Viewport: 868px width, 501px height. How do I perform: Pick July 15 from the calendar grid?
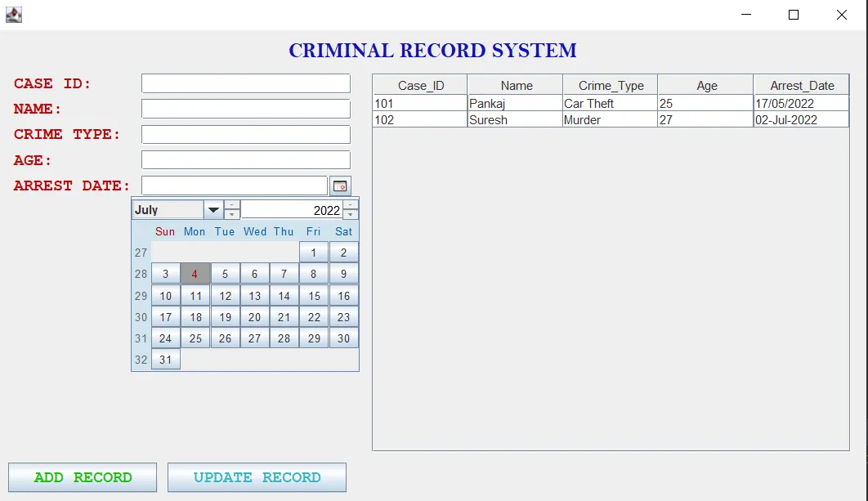tap(314, 295)
